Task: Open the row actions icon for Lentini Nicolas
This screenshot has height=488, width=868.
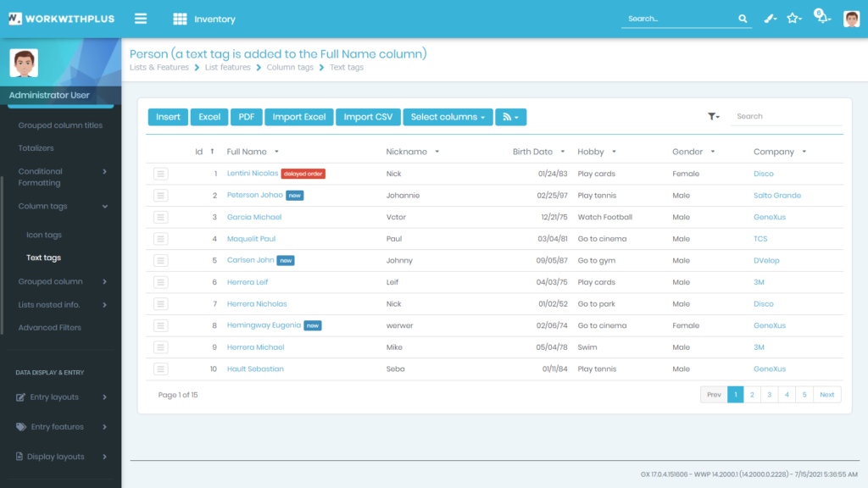Action: coord(160,174)
